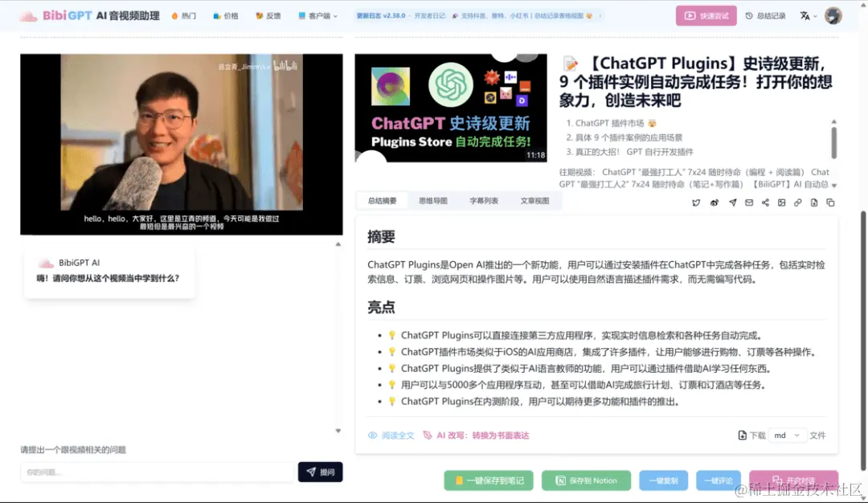Select 总结摘要 tab

point(383,201)
